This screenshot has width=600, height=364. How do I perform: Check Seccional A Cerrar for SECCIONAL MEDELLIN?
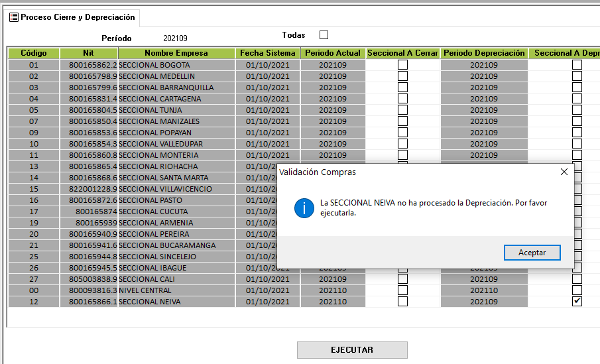point(402,76)
